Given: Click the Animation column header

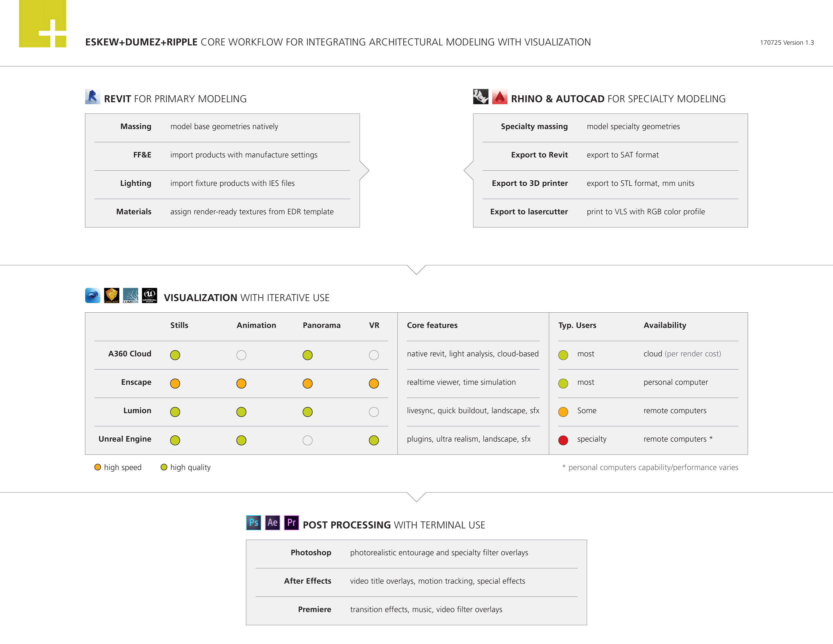Looking at the screenshot, I should [x=256, y=325].
